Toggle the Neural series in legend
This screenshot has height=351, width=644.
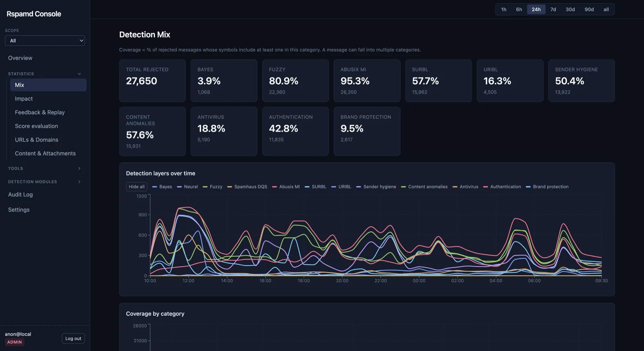coord(187,187)
